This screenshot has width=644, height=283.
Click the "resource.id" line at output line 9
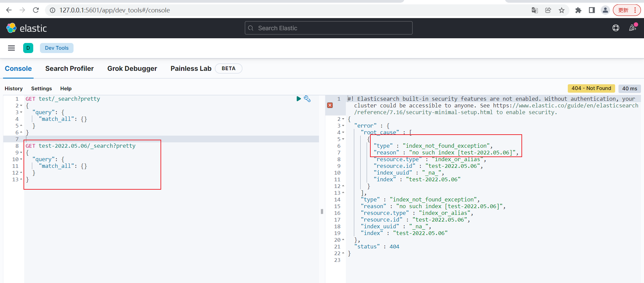[428, 166]
